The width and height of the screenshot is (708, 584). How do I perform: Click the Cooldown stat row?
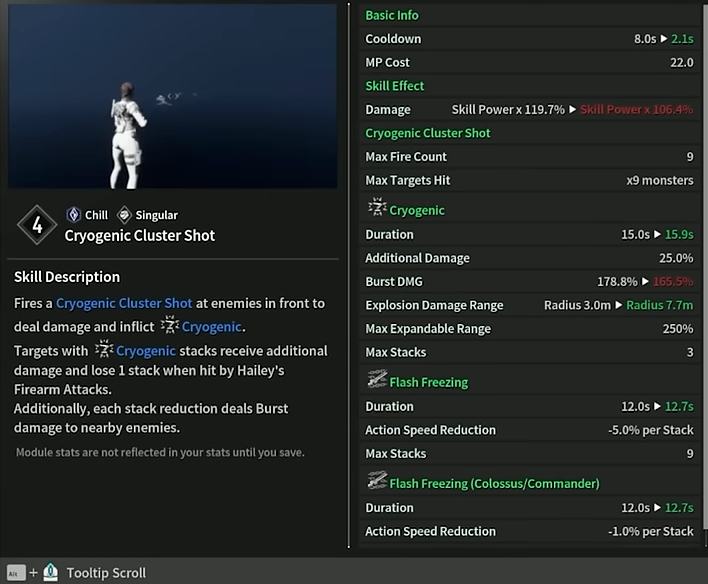(529, 39)
